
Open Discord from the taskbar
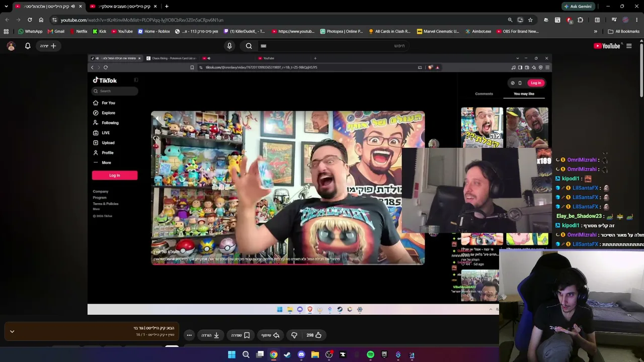[x=301, y=355]
